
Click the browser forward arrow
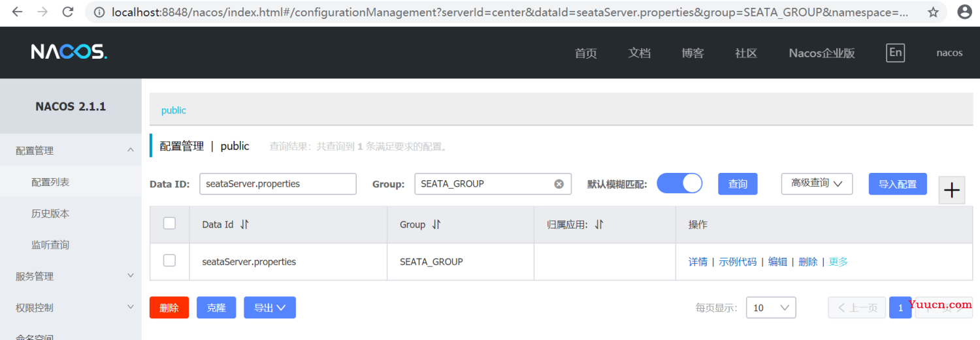point(42,12)
